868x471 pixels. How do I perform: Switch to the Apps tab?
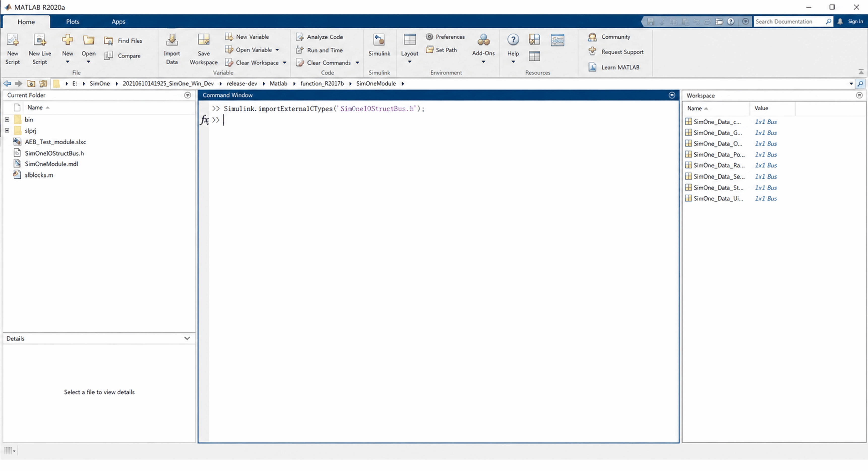(118, 22)
